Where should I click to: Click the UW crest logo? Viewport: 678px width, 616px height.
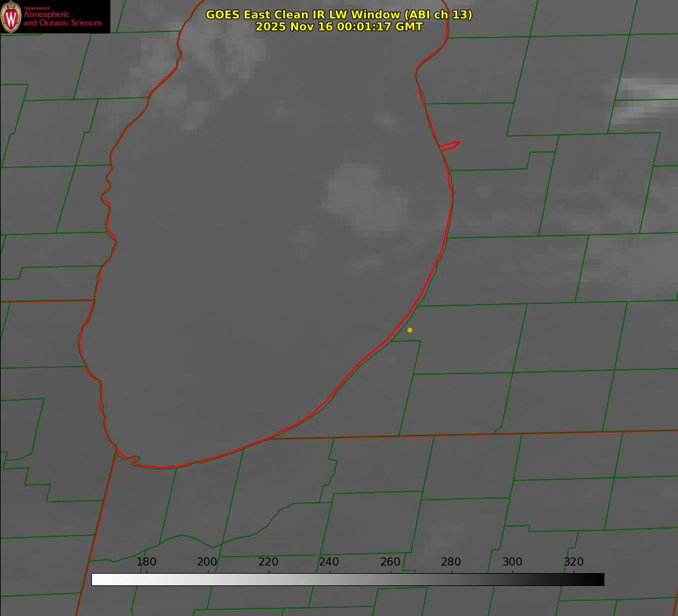coord(12,16)
